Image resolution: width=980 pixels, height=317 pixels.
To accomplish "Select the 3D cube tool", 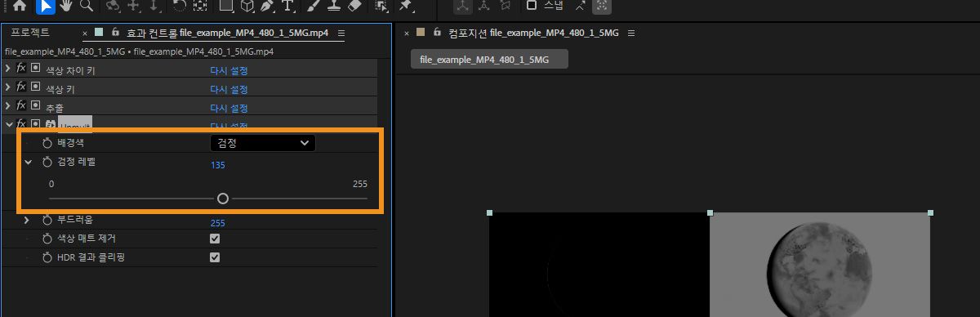I will point(247,6).
